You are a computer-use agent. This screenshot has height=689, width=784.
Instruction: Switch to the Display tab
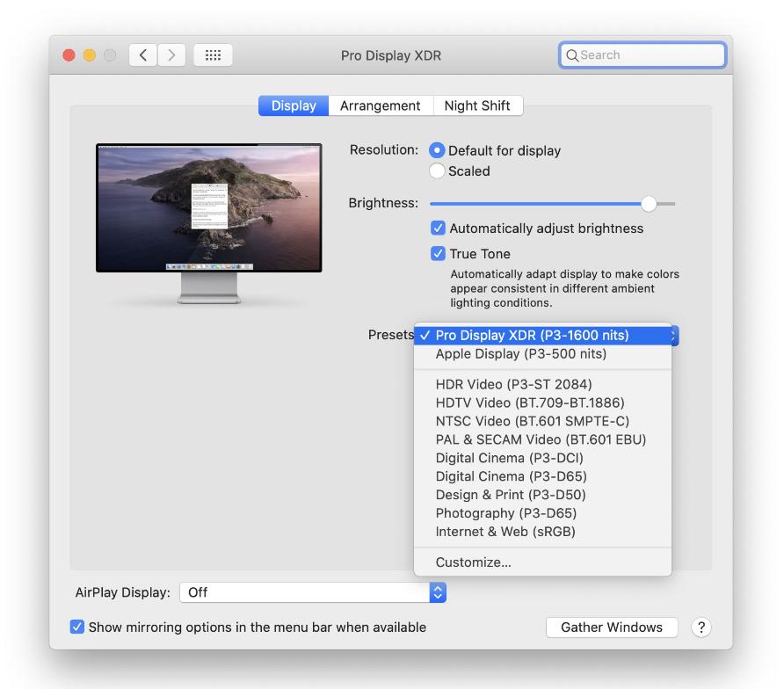tap(294, 105)
